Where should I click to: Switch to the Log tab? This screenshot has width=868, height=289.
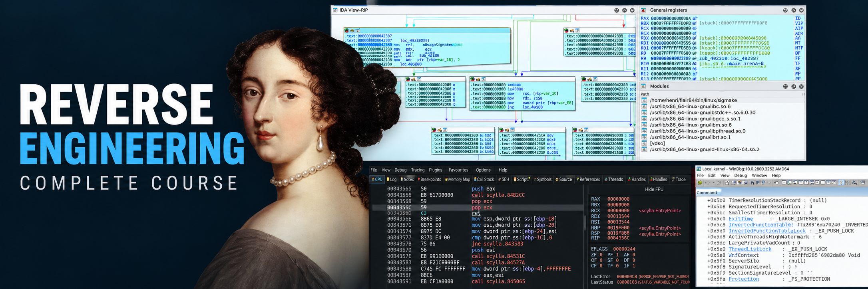coord(392,180)
